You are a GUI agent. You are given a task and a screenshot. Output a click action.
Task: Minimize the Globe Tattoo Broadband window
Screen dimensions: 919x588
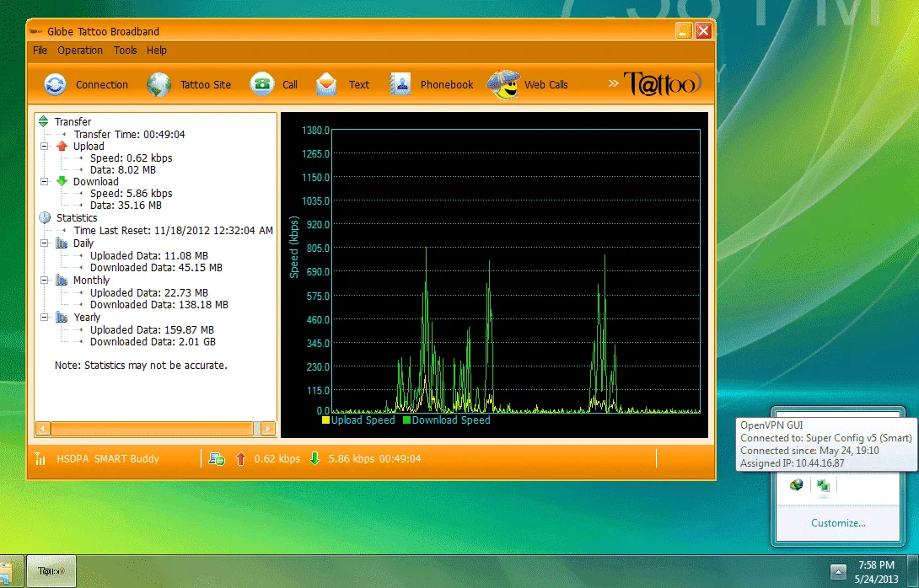684,30
